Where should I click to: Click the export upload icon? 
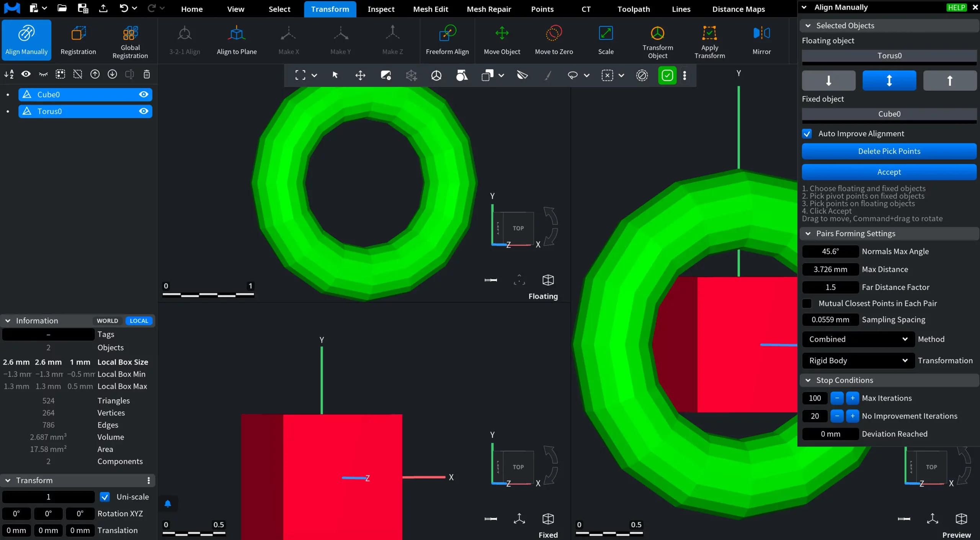coord(103,8)
